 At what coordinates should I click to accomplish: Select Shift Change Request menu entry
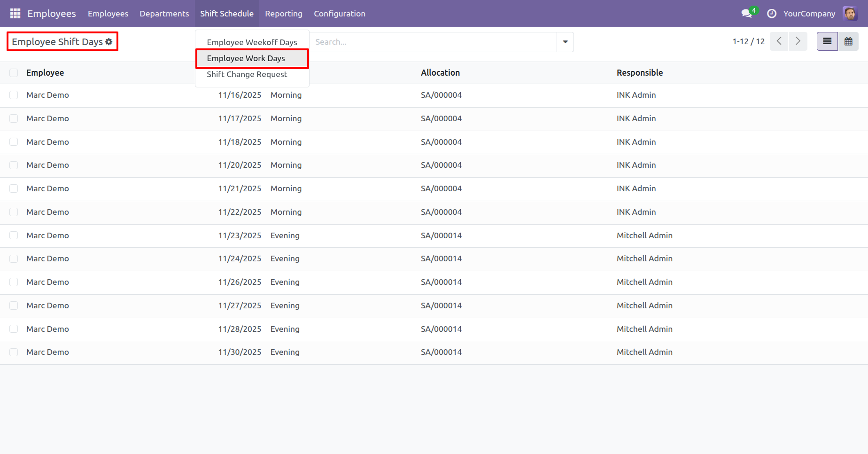[x=252, y=74]
